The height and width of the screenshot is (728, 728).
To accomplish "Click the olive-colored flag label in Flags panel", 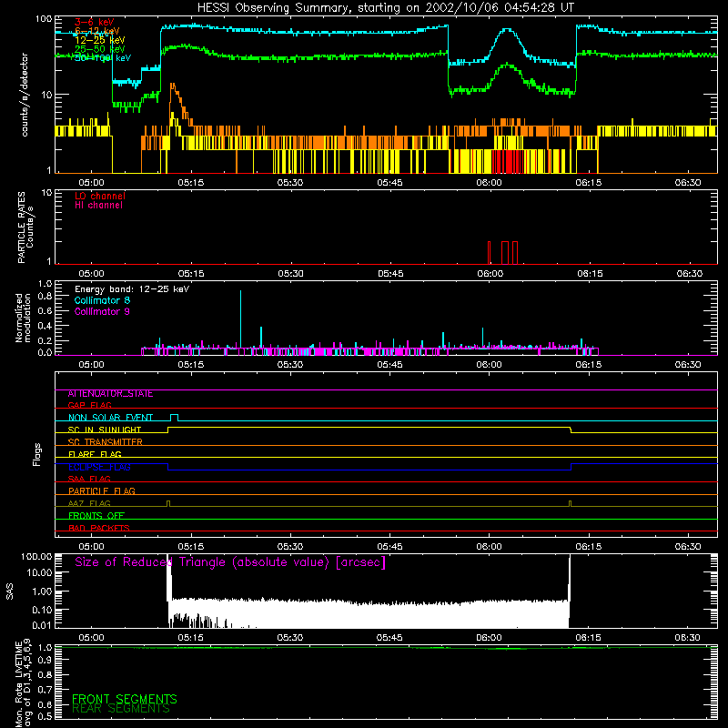I will click(x=89, y=503).
